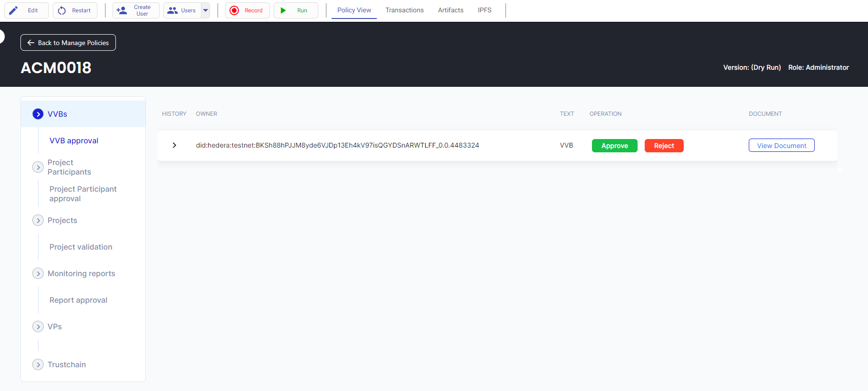Switch to the IPFS tab
Image resolution: width=868 pixels, height=391 pixels.
484,10
